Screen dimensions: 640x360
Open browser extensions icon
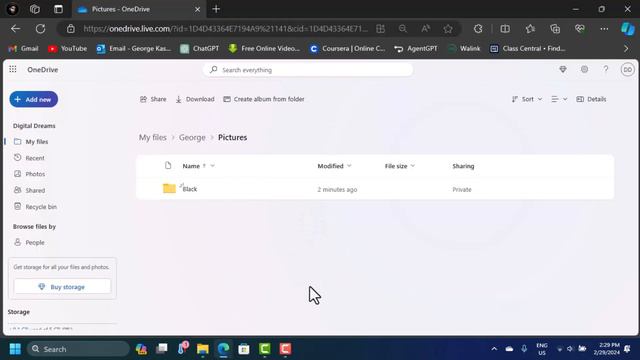[478, 29]
